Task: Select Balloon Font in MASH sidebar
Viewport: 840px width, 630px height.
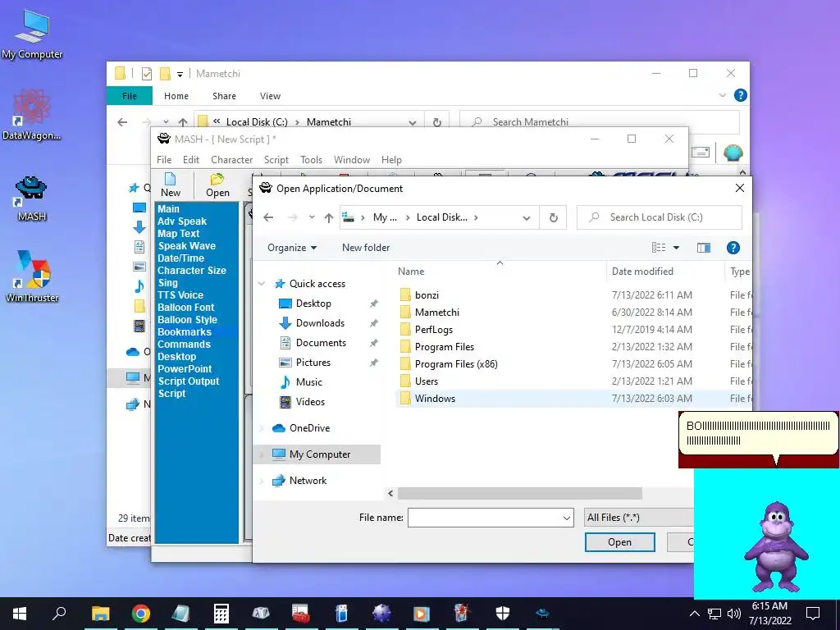Action: pos(186,308)
